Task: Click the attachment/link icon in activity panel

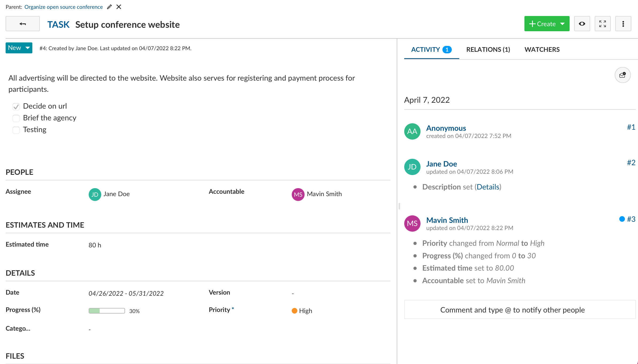Action: point(622,75)
